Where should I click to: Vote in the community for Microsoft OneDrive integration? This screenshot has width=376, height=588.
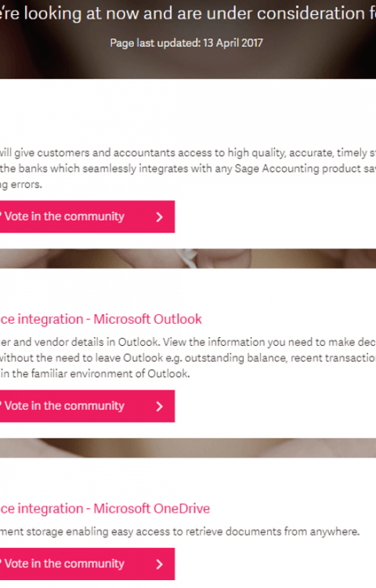[x=87, y=564]
